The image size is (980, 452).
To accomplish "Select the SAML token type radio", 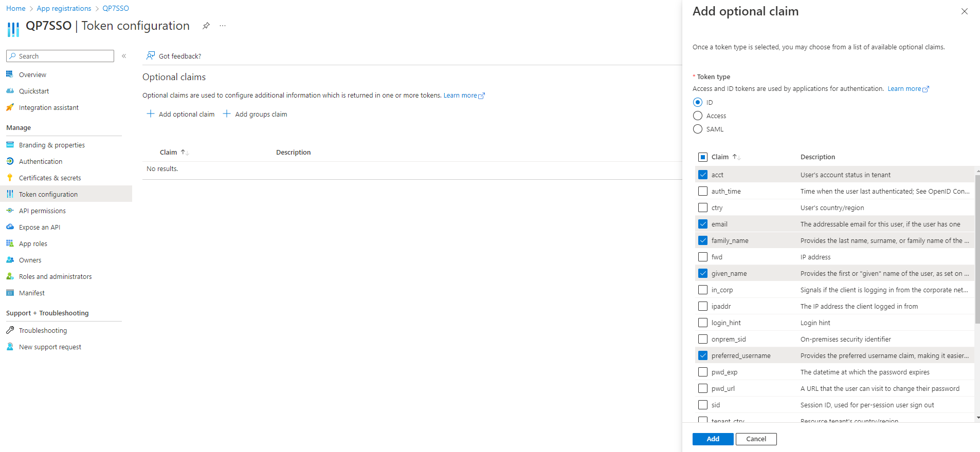I will (698, 129).
